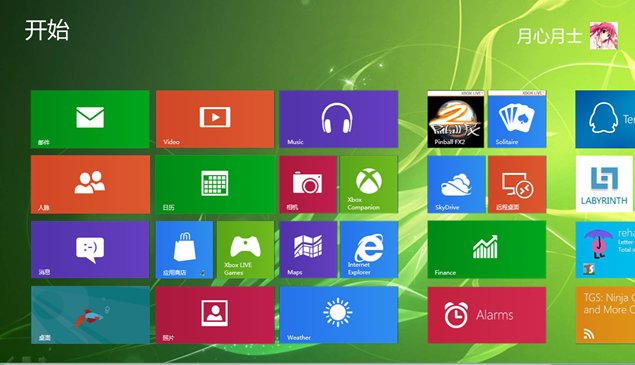Open the LABYRINTH tile

604,184
